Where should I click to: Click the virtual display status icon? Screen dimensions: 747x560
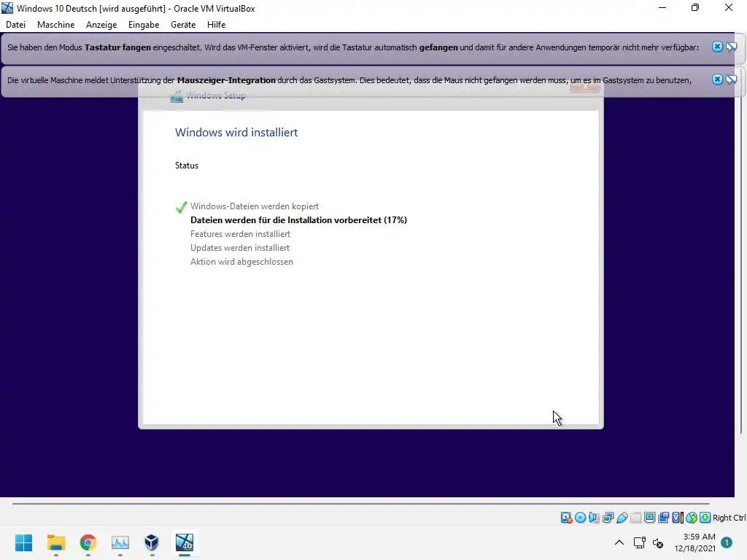tap(649, 518)
